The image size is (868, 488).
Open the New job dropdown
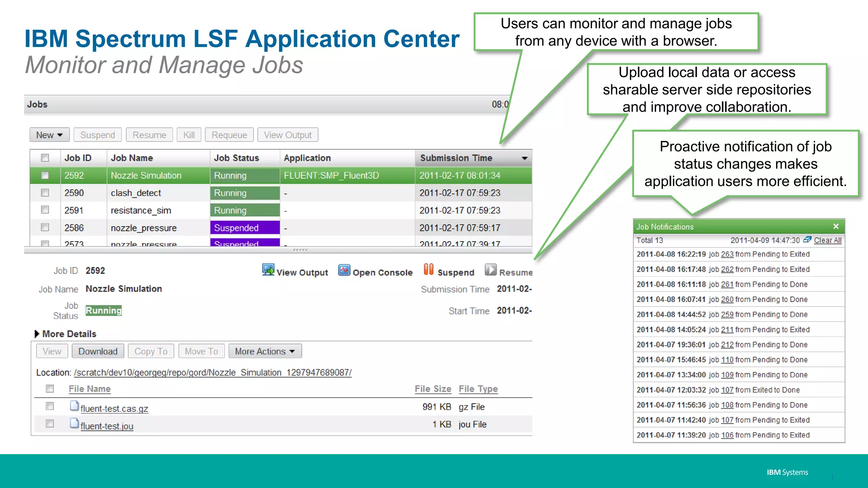(x=50, y=135)
